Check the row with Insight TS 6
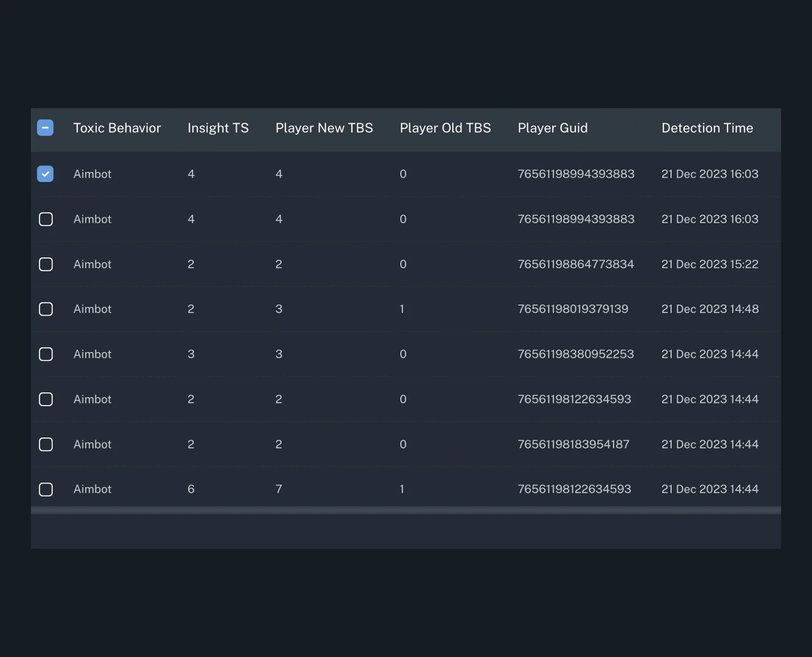This screenshot has width=812, height=657. (45, 489)
